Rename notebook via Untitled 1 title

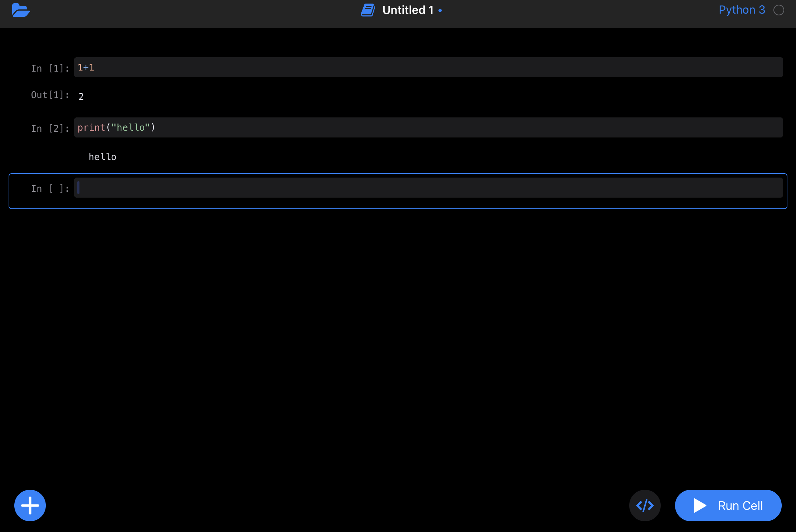[x=408, y=10]
